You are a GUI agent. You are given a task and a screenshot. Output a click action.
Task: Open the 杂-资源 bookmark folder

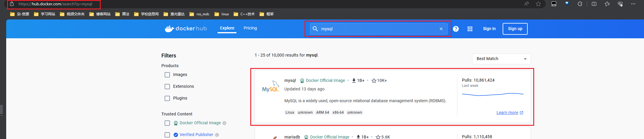pyautogui.click(x=20, y=14)
